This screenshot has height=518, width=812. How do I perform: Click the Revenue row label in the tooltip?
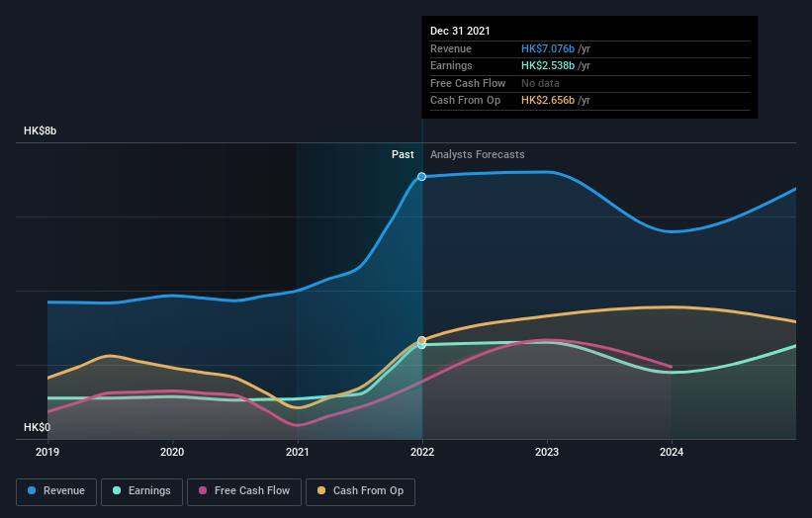pyautogui.click(x=451, y=48)
